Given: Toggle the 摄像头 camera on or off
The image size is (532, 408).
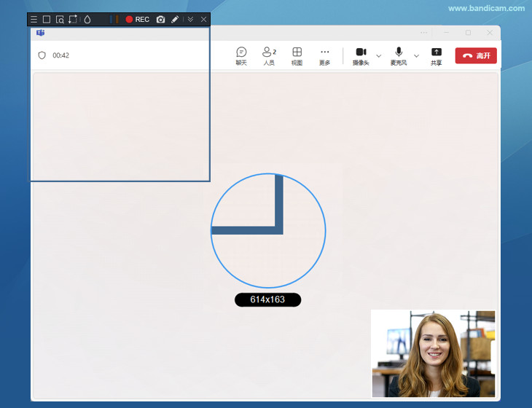Looking at the screenshot, I should pos(361,55).
